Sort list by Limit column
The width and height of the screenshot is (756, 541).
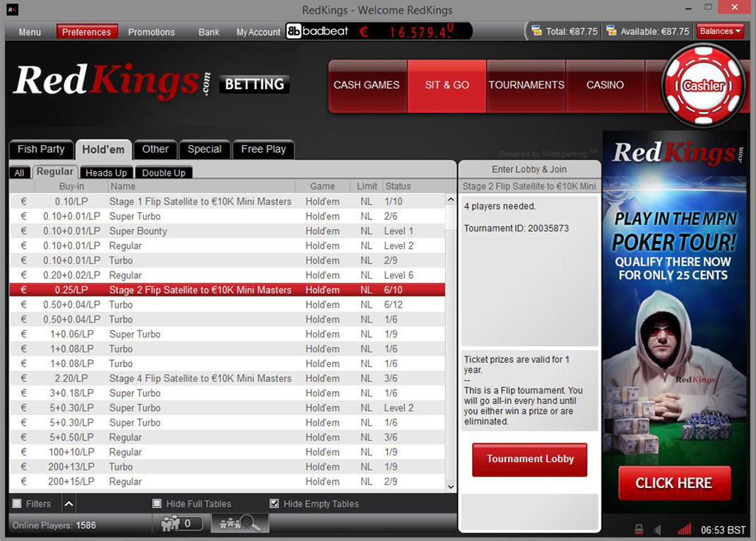pyautogui.click(x=367, y=186)
